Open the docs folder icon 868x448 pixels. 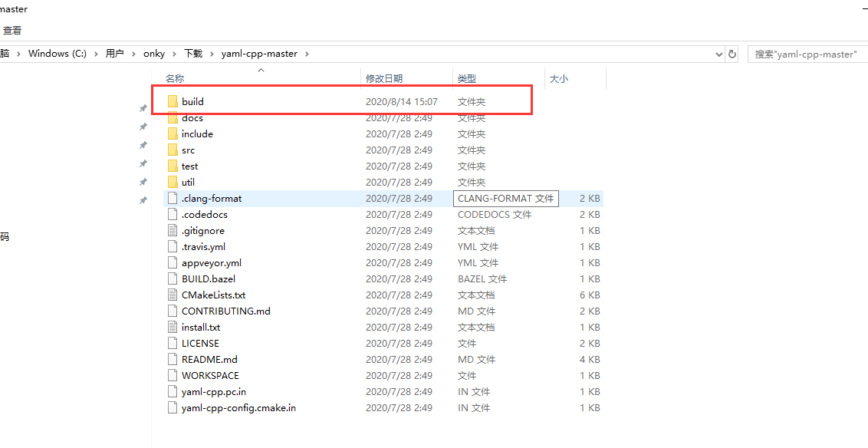coord(173,117)
